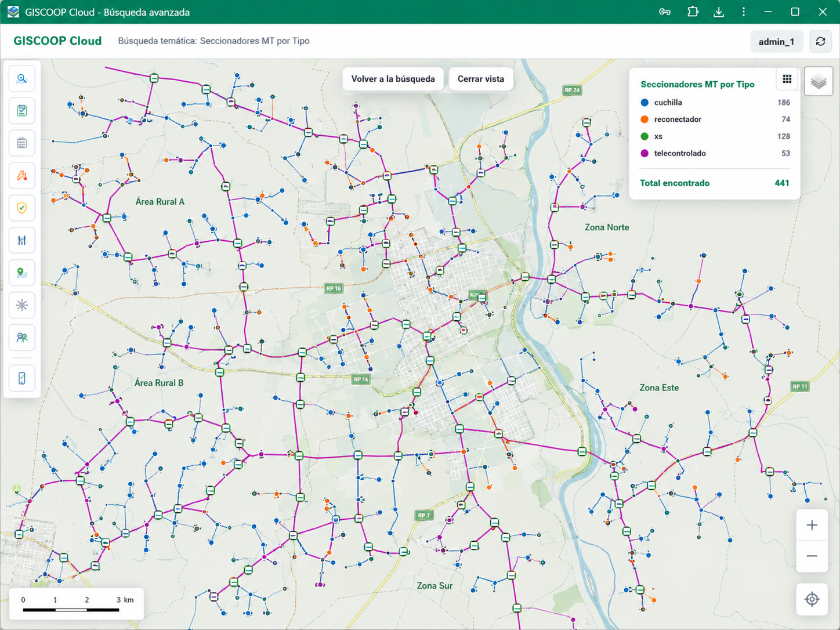840x630 pixels.
Task: Open the power line pole tool
Action: point(22,240)
